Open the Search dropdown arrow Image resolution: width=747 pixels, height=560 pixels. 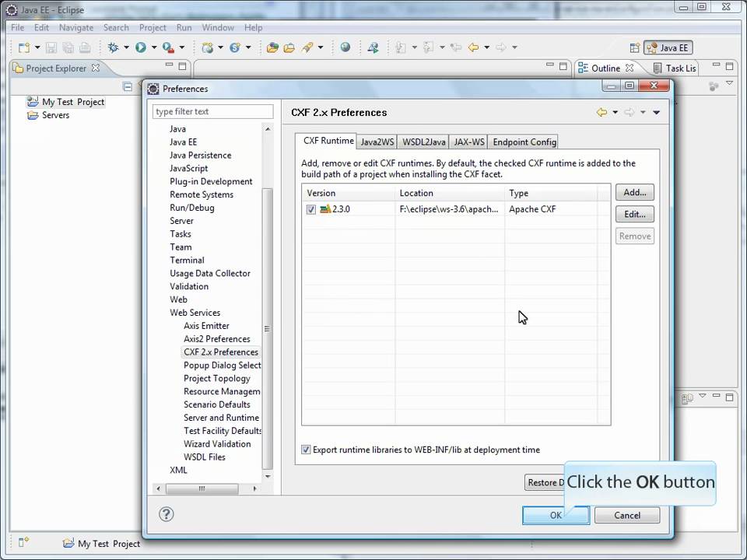320,47
